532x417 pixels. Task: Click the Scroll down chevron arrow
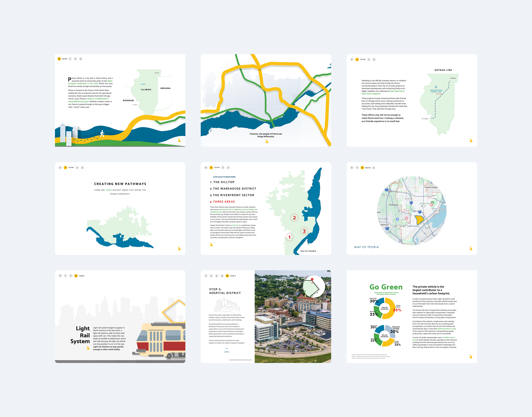tap(227, 348)
